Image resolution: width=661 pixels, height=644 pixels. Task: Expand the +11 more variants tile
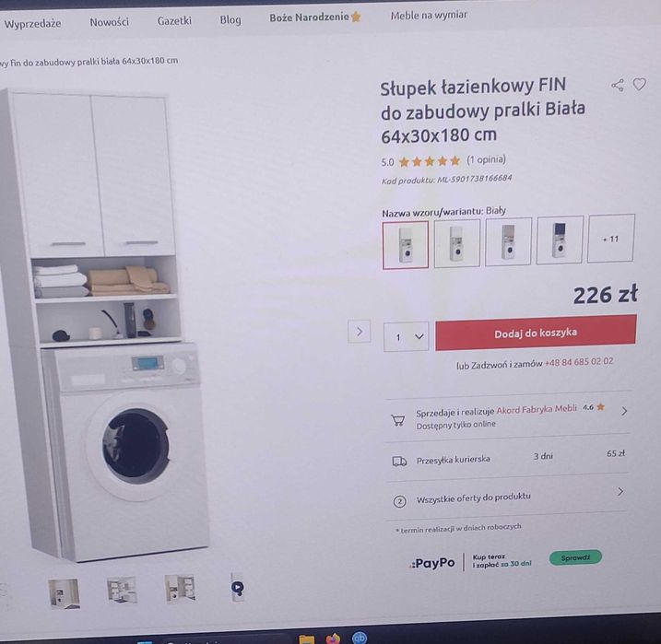pyautogui.click(x=611, y=239)
